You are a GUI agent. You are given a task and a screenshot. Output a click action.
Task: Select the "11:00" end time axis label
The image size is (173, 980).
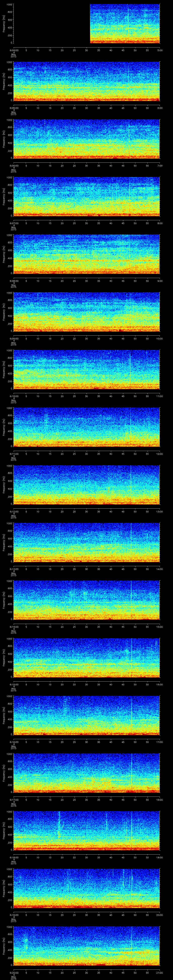point(159,396)
